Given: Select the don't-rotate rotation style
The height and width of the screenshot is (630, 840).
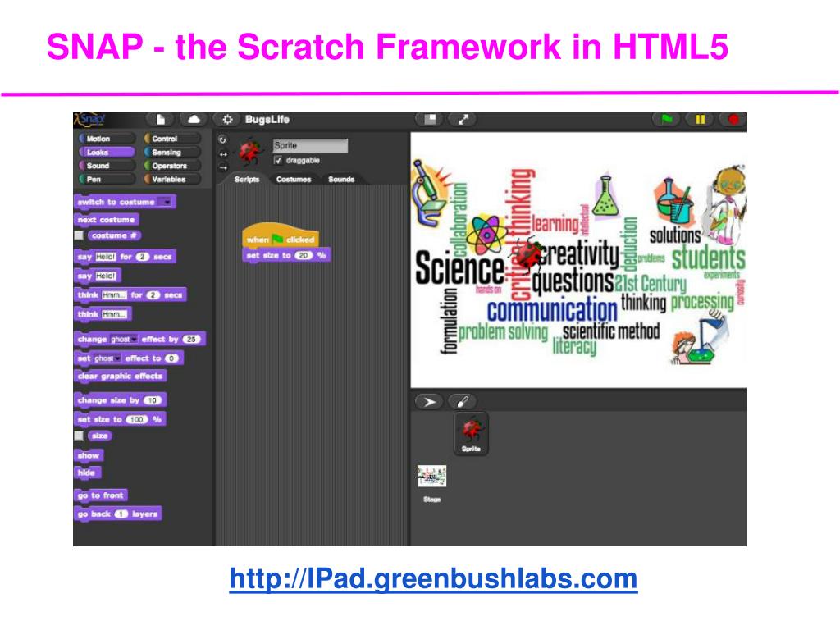Looking at the screenshot, I should [223, 167].
